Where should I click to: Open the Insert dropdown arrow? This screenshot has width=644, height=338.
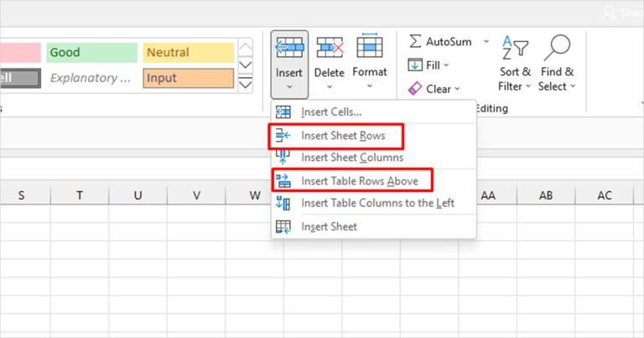(289, 87)
